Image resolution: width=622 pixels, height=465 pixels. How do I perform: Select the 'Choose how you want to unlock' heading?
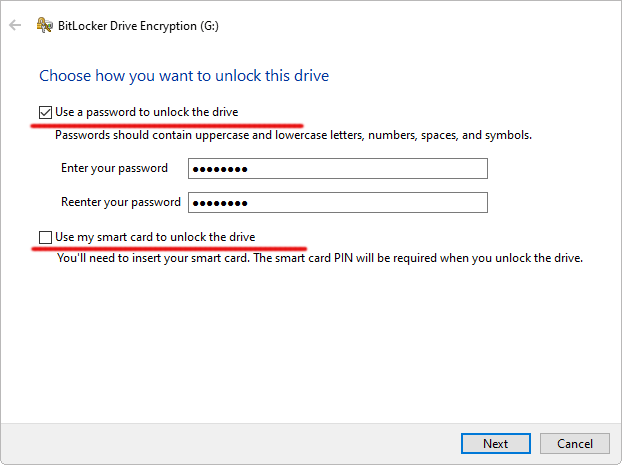pos(184,76)
